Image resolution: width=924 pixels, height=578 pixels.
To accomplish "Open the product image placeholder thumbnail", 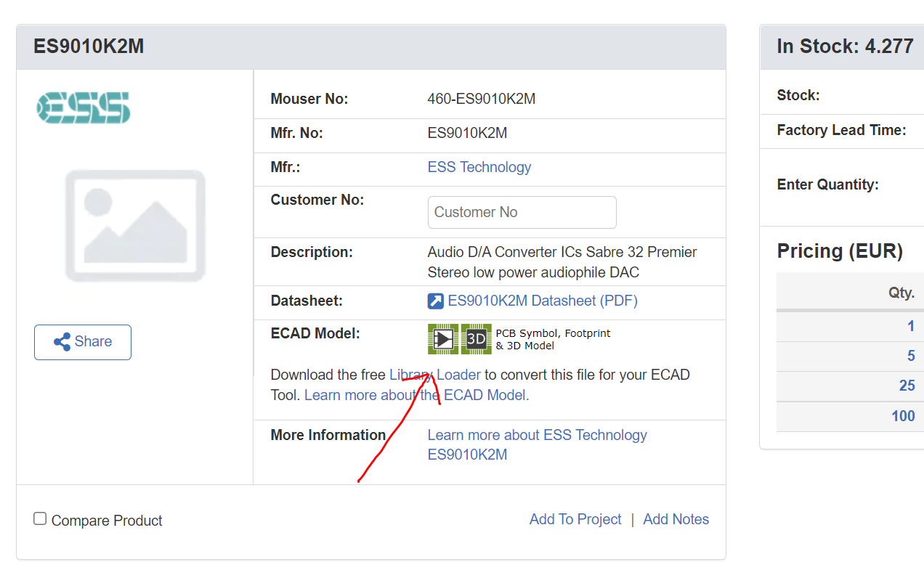I will 135,226.
